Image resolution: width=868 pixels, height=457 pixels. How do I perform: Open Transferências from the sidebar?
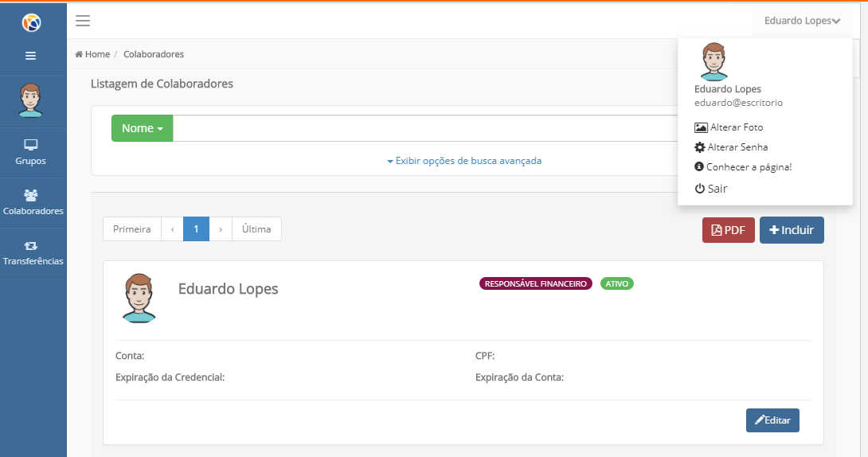[33, 253]
